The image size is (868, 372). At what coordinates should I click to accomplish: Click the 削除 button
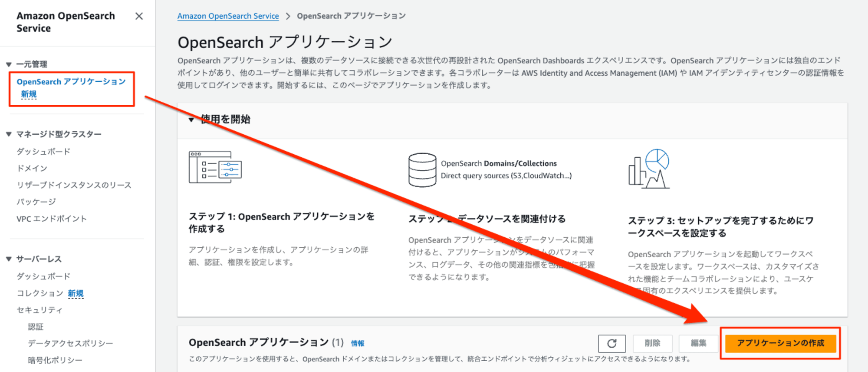pyautogui.click(x=652, y=343)
